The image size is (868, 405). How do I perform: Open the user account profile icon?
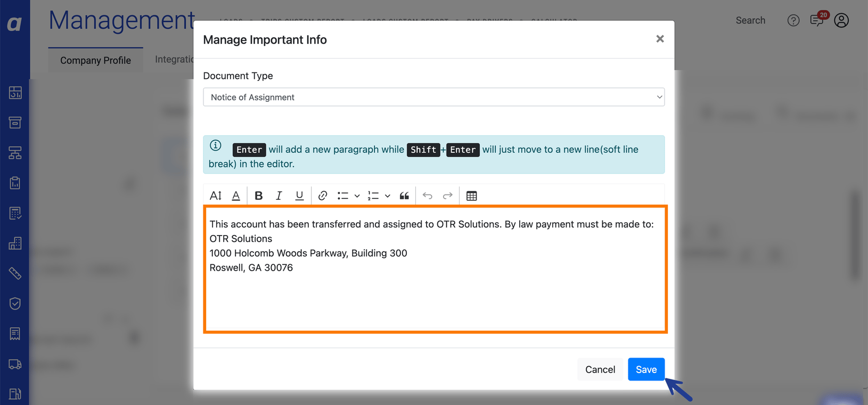click(841, 20)
